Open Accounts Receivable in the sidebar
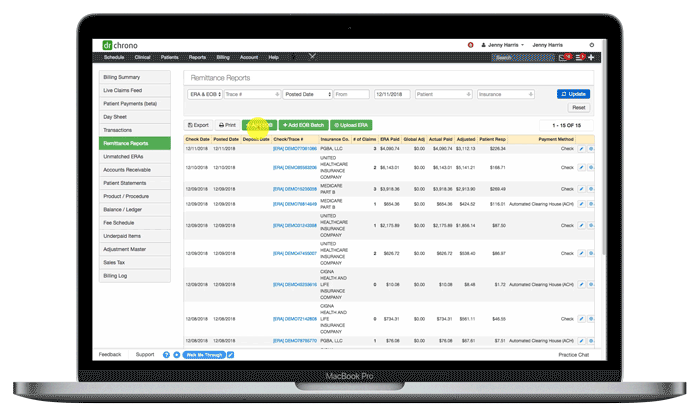This screenshot has height=414, width=700. coord(134,170)
